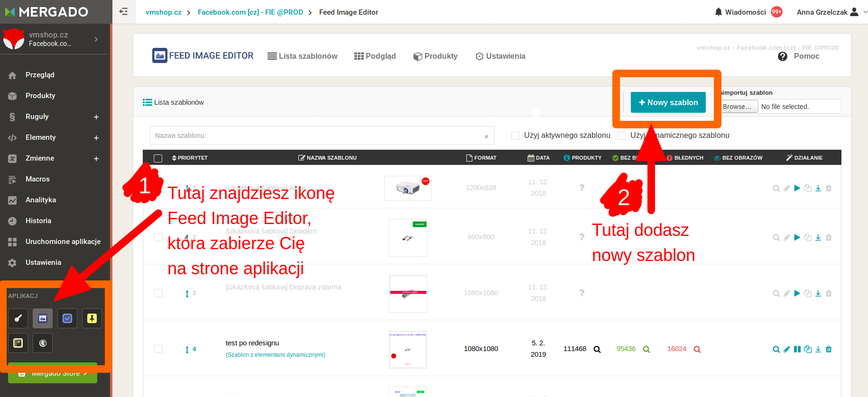Search the 111468 products with magnifier icon
The height and width of the screenshot is (397, 868).
pos(597,349)
